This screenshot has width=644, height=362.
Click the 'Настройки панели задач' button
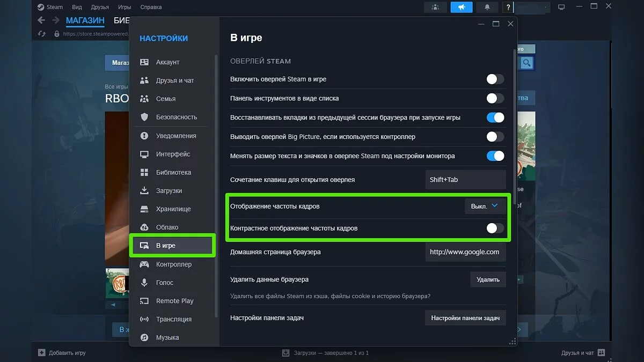point(465,318)
